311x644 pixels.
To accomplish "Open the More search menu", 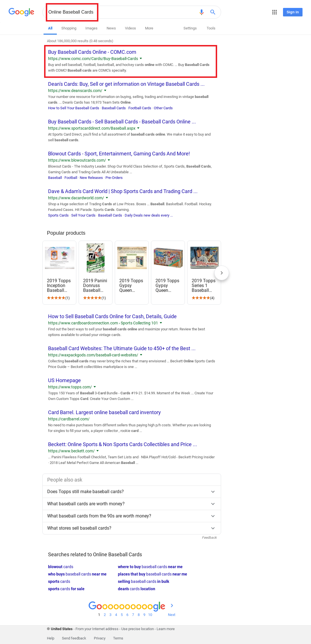I will click(x=149, y=28).
